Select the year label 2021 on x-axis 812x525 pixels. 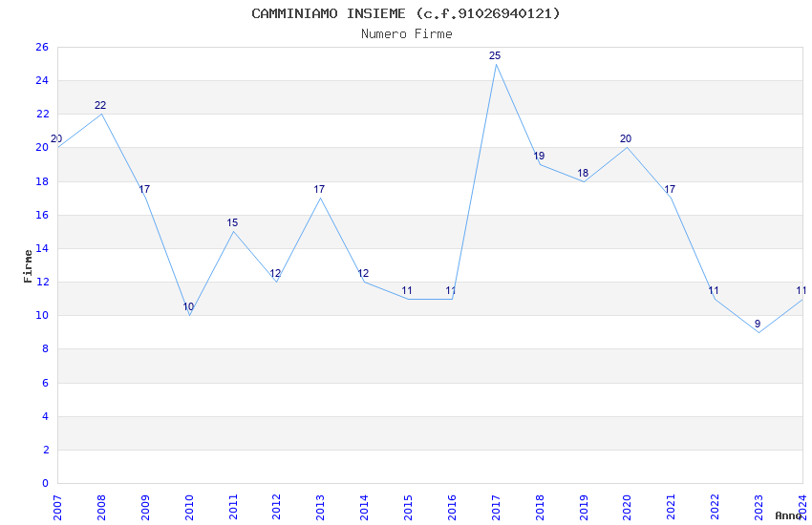[x=672, y=508]
